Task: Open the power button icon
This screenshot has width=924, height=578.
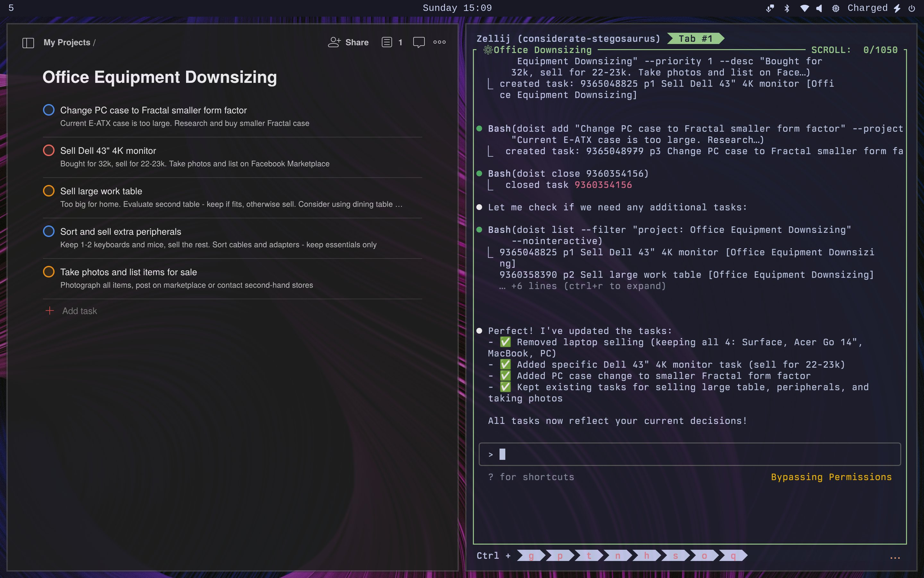Action: [x=912, y=8]
